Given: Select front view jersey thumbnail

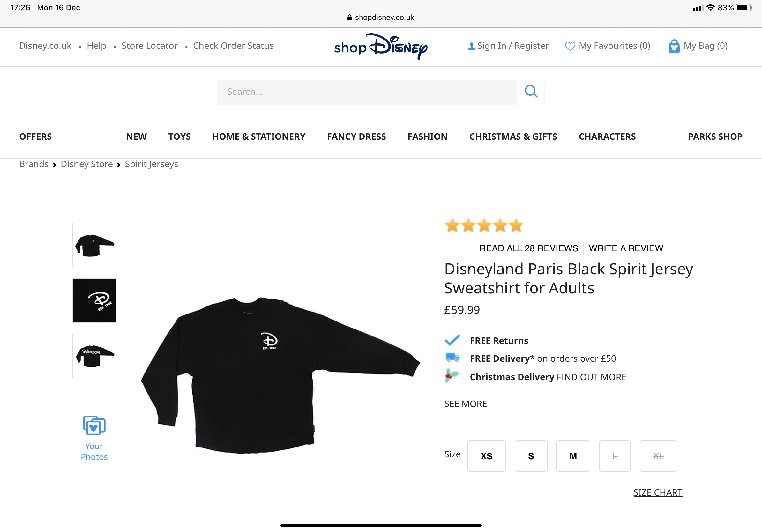Looking at the screenshot, I should (x=94, y=245).
